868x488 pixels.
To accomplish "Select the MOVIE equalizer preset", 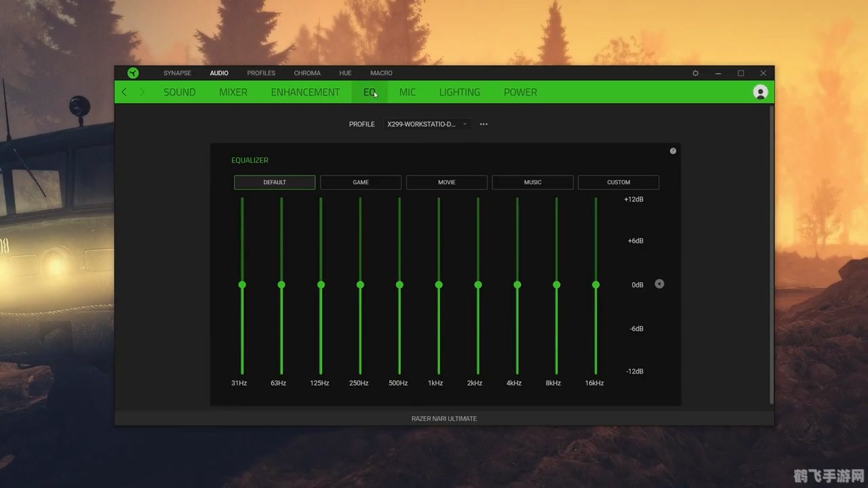I will [x=446, y=182].
